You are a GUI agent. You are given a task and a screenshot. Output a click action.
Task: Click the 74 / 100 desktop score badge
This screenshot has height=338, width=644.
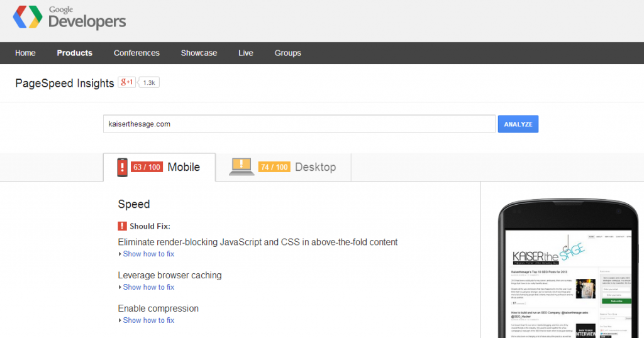click(x=274, y=167)
